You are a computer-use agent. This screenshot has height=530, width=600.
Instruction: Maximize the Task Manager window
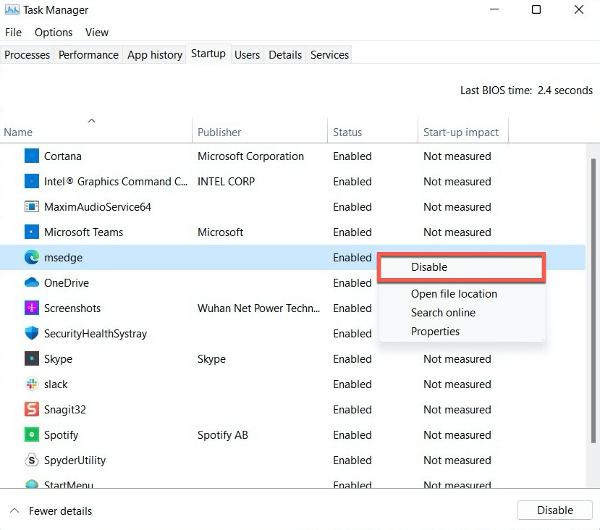click(x=536, y=9)
